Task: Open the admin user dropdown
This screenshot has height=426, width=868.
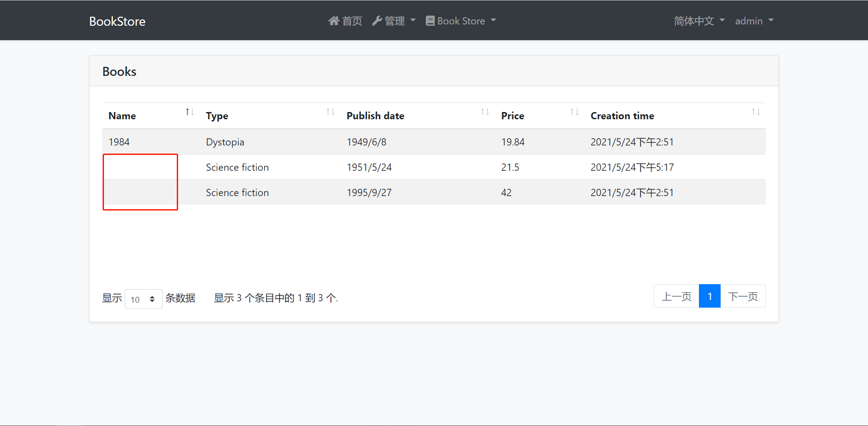Action: point(754,21)
